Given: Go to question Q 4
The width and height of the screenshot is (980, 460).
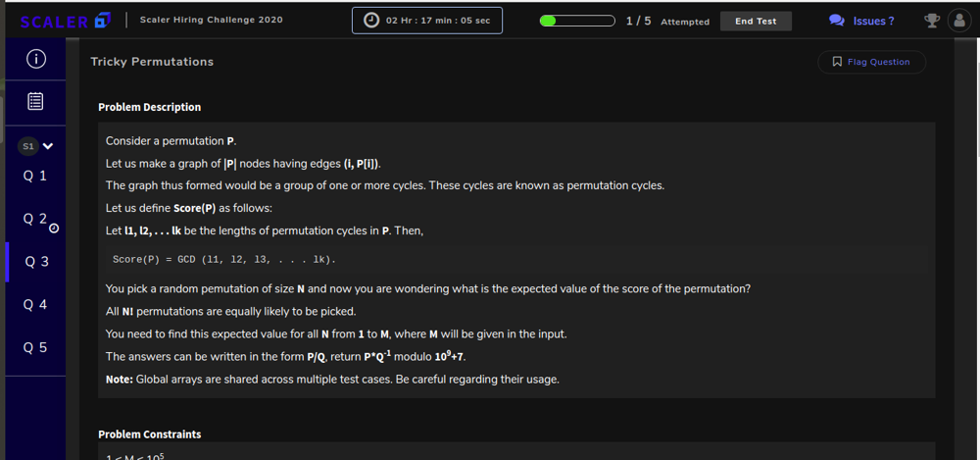Looking at the screenshot, I should tap(35, 305).
